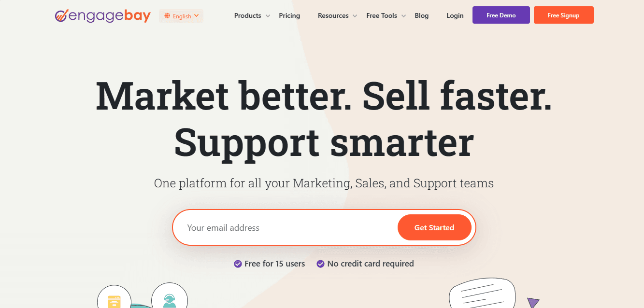This screenshot has height=308, width=644.
Task: Click the EngageBay logo
Action: pos(102,15)
